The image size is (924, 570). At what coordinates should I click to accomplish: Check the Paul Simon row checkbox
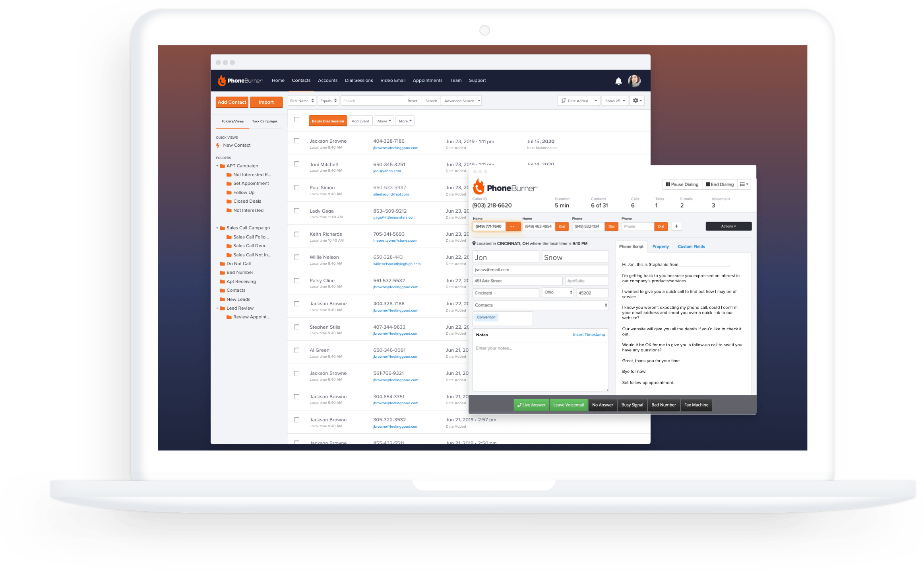pos(296,187)
